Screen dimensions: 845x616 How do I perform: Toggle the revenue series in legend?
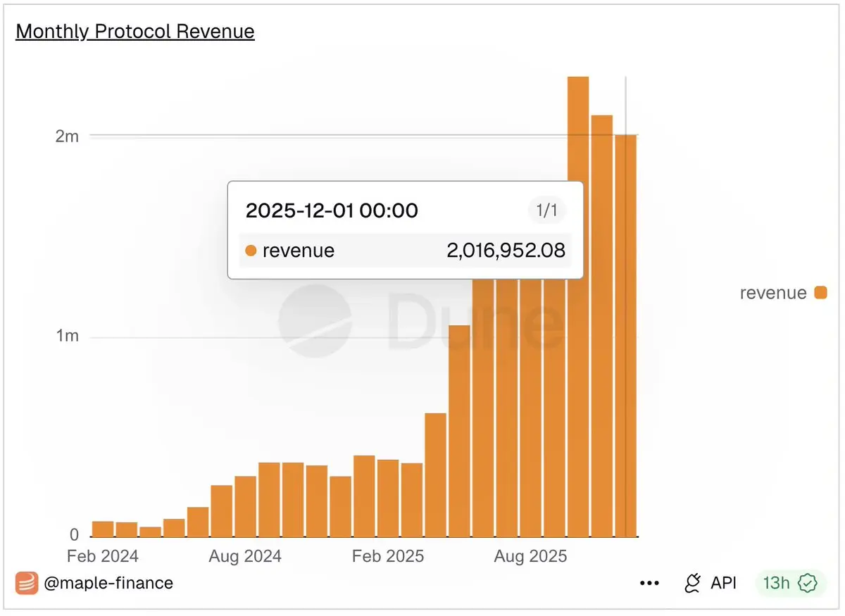point(772,293)
